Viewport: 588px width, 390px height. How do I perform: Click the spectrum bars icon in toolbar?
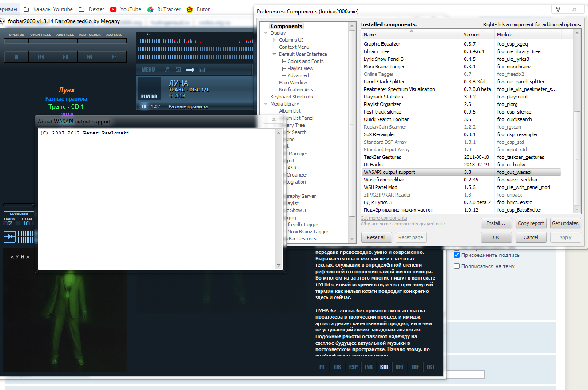tap(202, 70)
